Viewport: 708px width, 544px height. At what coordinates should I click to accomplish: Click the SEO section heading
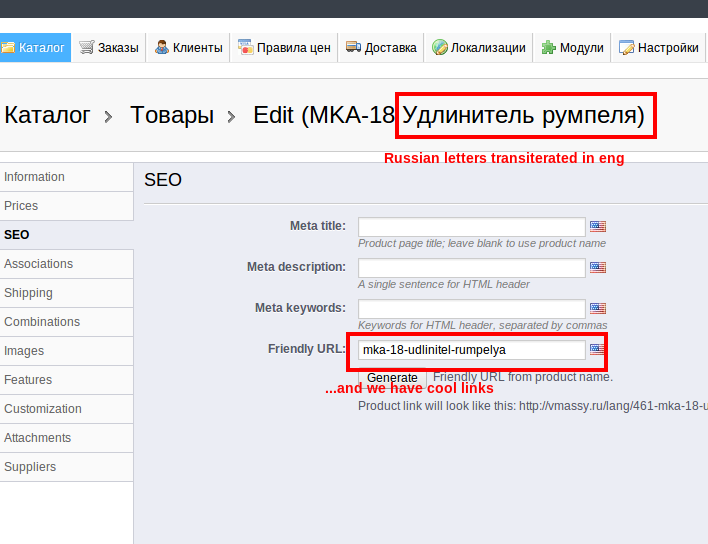click(163, 180)
